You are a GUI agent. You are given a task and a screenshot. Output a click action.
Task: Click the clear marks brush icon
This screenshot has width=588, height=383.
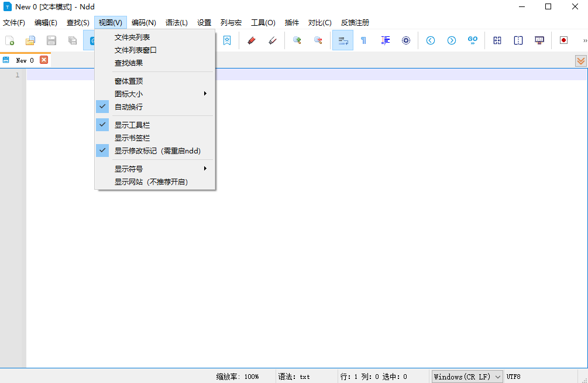pyautogui.click(x=273, y=40)
